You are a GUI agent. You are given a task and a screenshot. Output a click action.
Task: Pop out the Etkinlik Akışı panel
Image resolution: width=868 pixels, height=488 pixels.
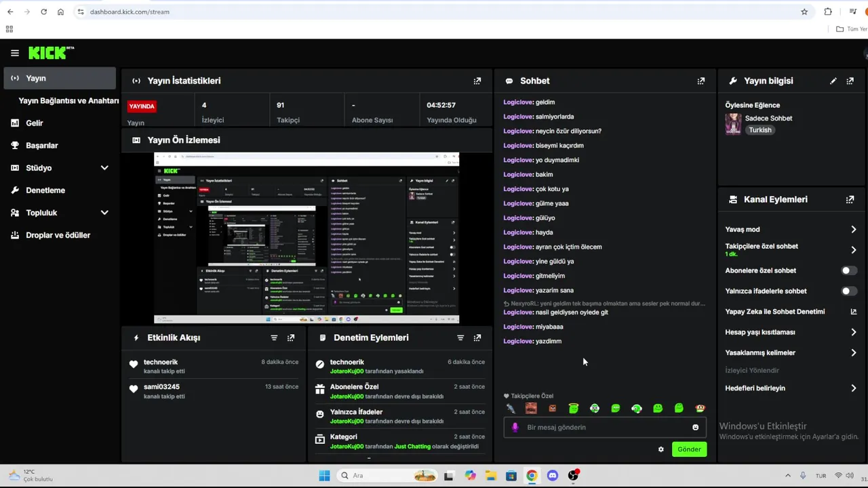click(291, 338)
